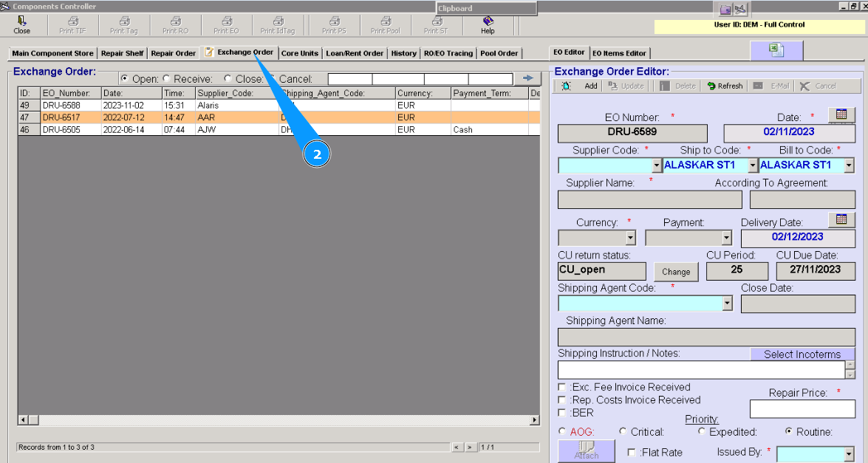Switch to EO Items Editor tab
This screenshot has height=463, width=868.
[x=619, y=53]
